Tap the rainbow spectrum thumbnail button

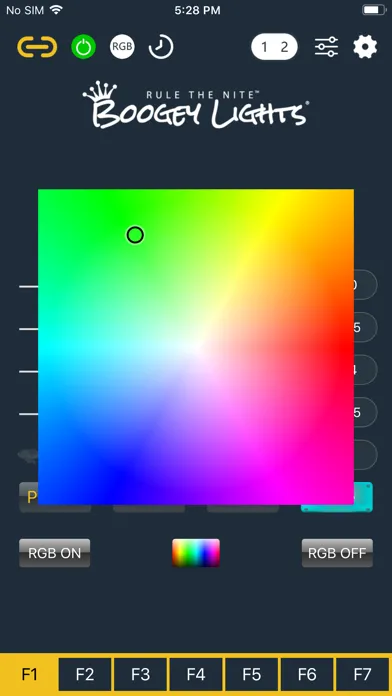tap(196, 553)
